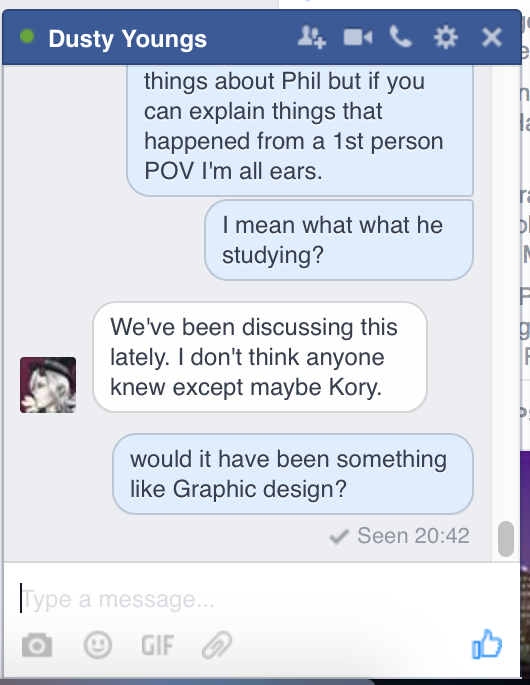Click Dusty's profile picture thumbnail

(x=48, y=385)
